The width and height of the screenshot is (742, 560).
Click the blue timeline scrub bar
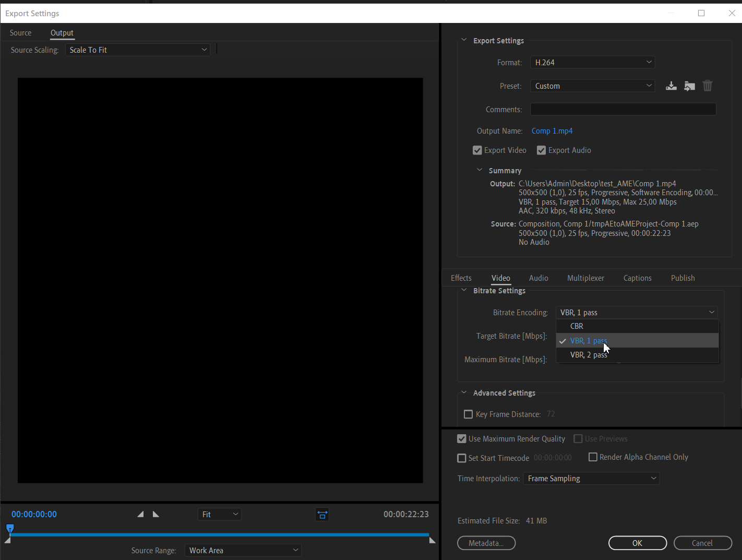[x=220, y=534]
